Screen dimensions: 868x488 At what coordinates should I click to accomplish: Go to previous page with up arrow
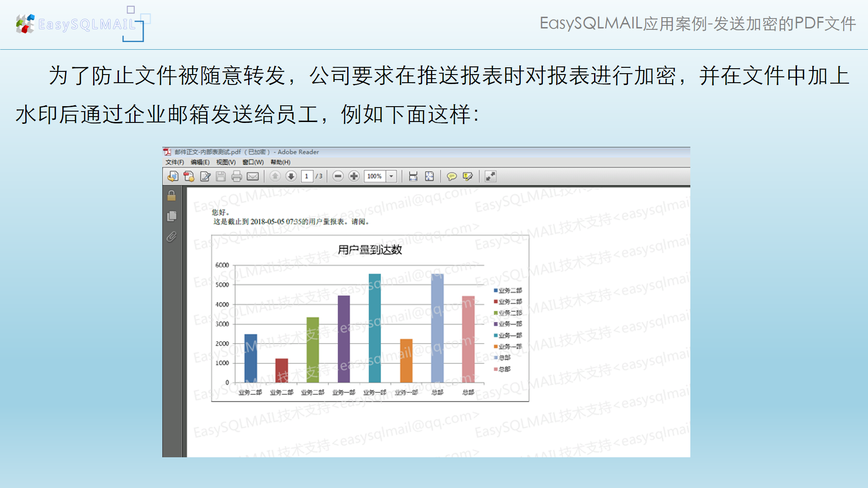pyautogui.click(x=275, y=176)
